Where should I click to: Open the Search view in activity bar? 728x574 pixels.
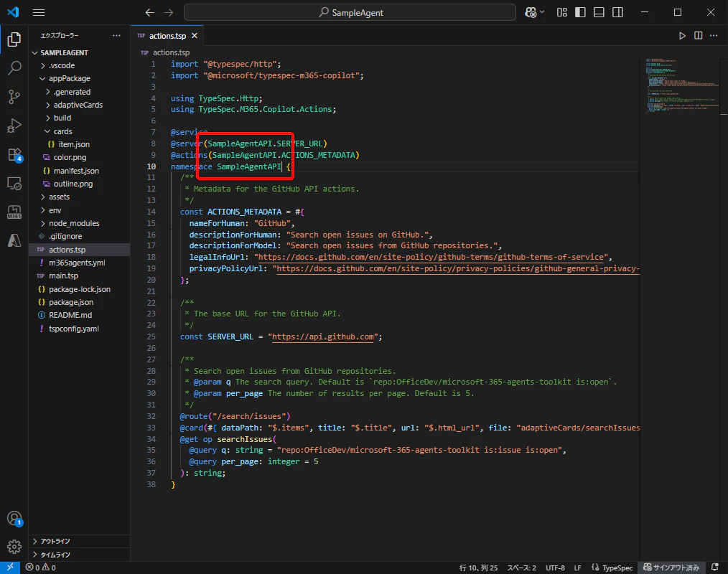(x=14, y=68)
